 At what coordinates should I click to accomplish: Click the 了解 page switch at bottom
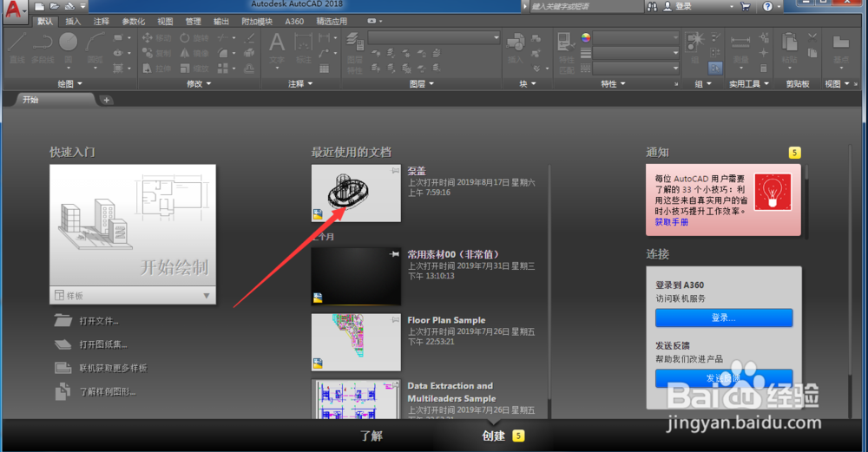coord(372,436)
